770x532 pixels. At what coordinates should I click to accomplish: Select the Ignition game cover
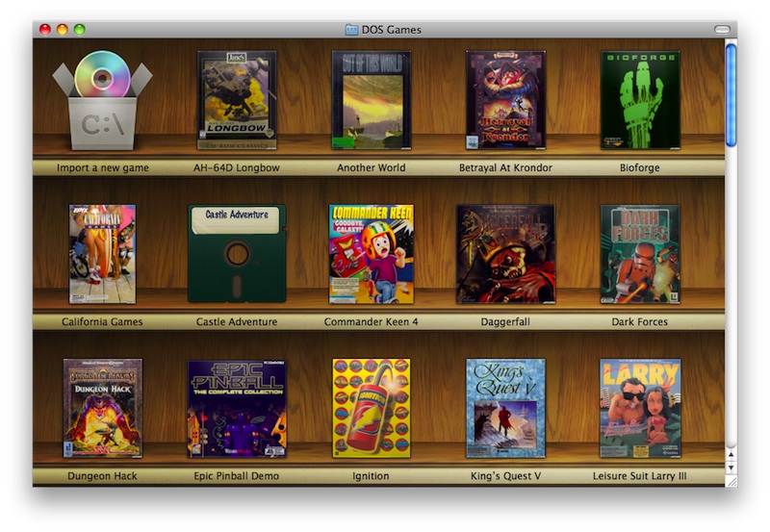tap(371, 408)
